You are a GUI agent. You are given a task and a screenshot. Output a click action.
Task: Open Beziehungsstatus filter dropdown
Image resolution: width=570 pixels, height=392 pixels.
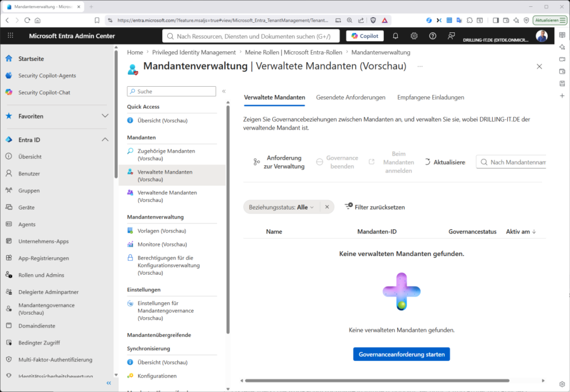[x=281, y=207]
